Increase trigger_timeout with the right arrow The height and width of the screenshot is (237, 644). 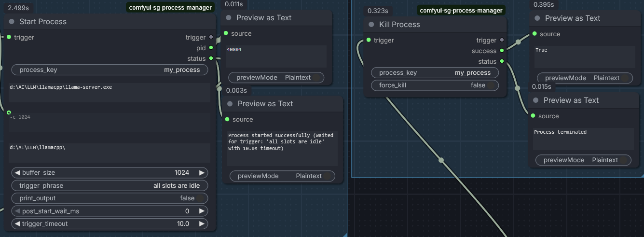coord(202,223)
